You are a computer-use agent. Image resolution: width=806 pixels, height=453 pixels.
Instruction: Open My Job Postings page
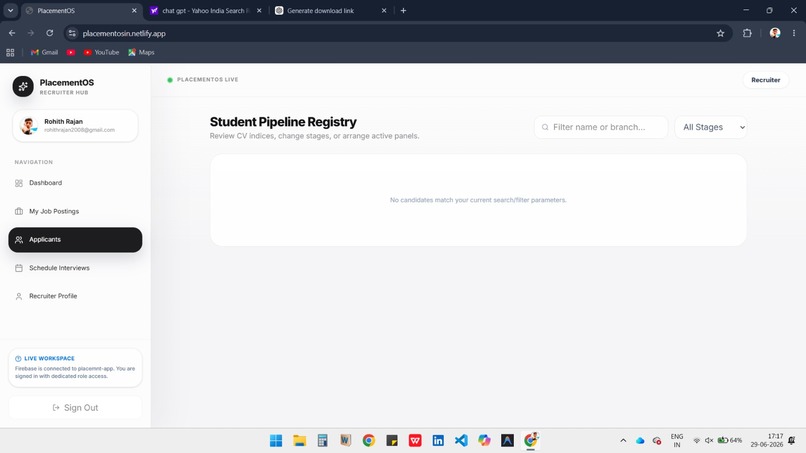[x=75, y=211]
